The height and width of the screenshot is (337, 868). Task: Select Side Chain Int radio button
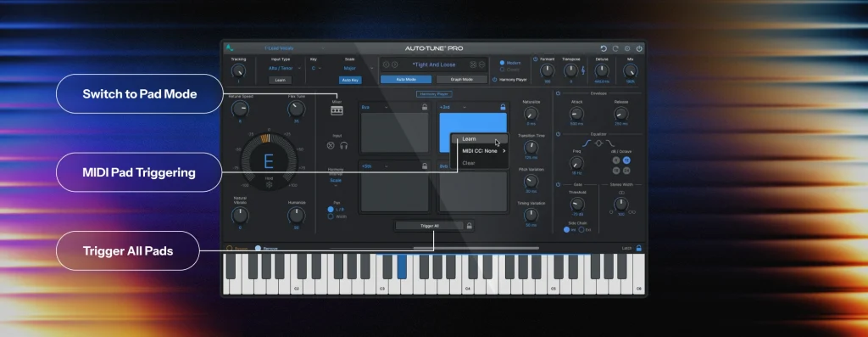(567, 229)
